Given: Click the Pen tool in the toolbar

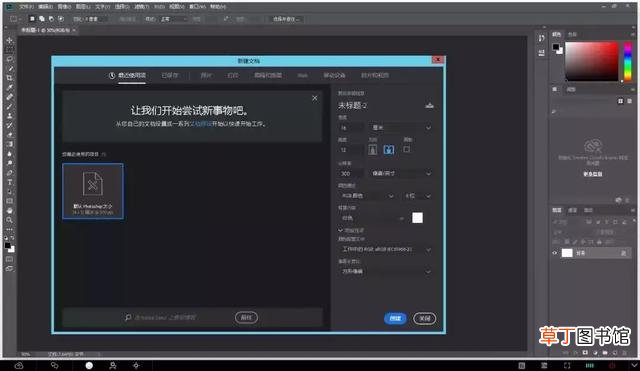Looking at the screenshot, I should click(x=9, y=173).
